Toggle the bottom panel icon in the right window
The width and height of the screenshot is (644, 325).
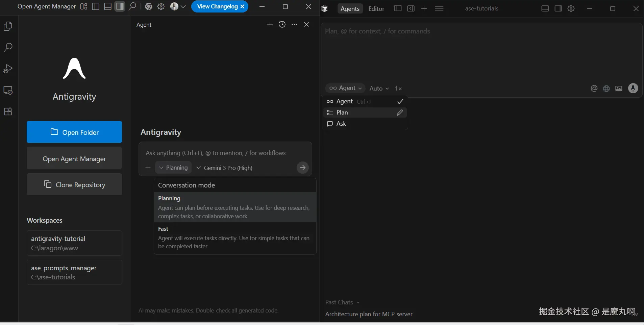[545, 8]
